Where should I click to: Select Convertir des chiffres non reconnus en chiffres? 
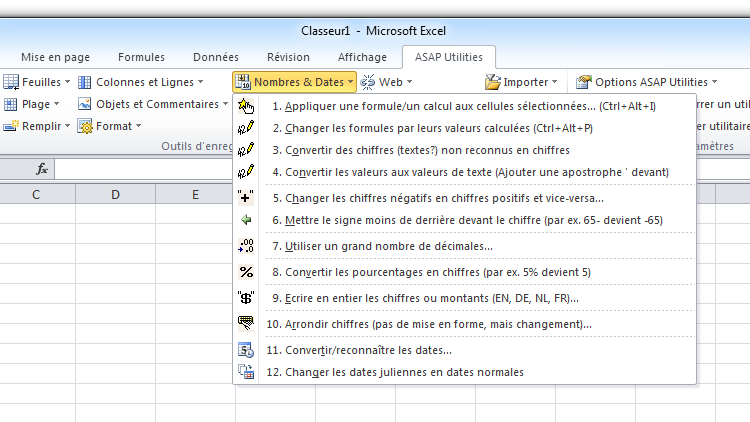(x=464, y=150)
